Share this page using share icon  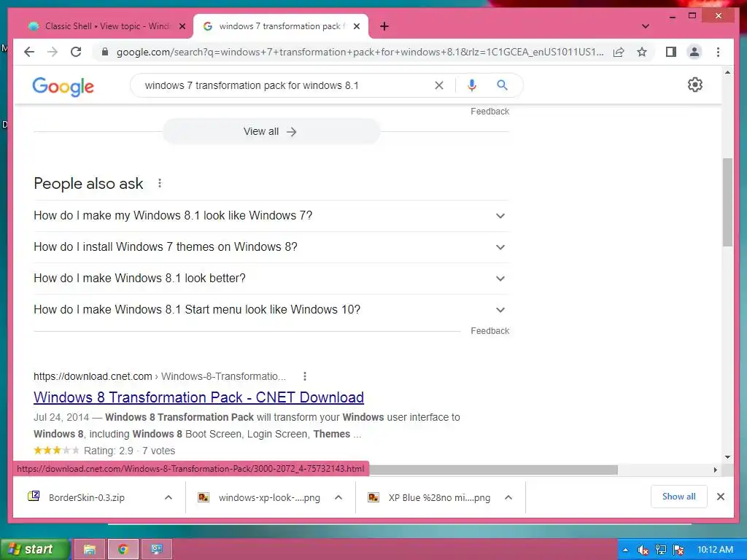coord(619,52)
